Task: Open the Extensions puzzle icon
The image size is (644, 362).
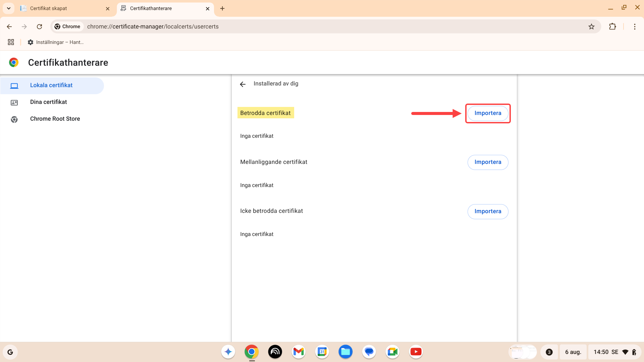Action: point(612,26)
